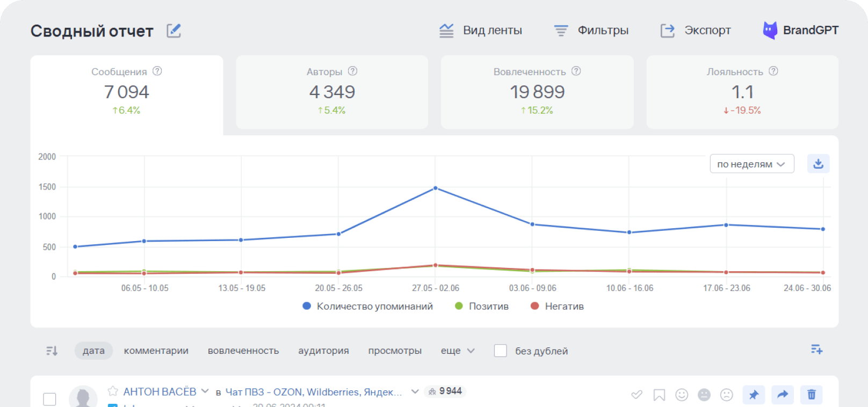Select the Вовлеченность metric tab

[537, 92]
